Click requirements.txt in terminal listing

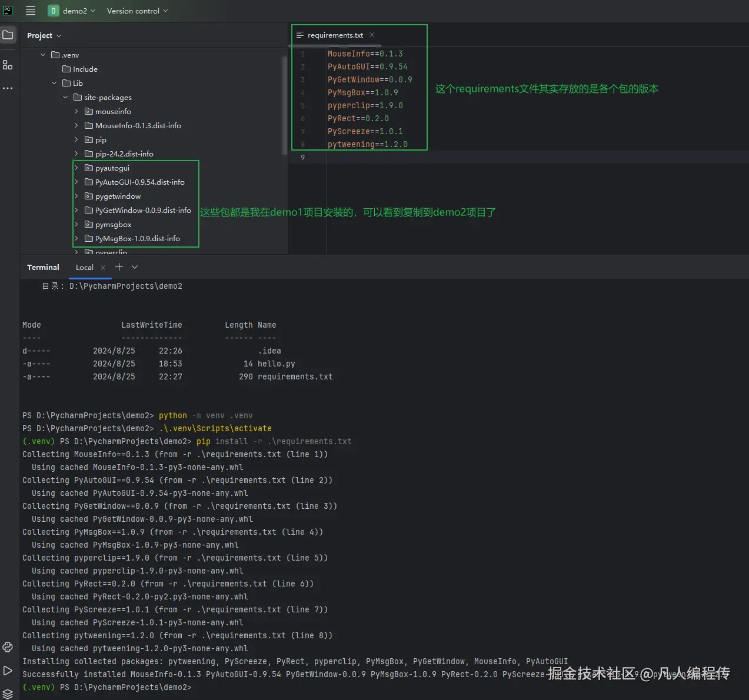click(x=295, y=376)
